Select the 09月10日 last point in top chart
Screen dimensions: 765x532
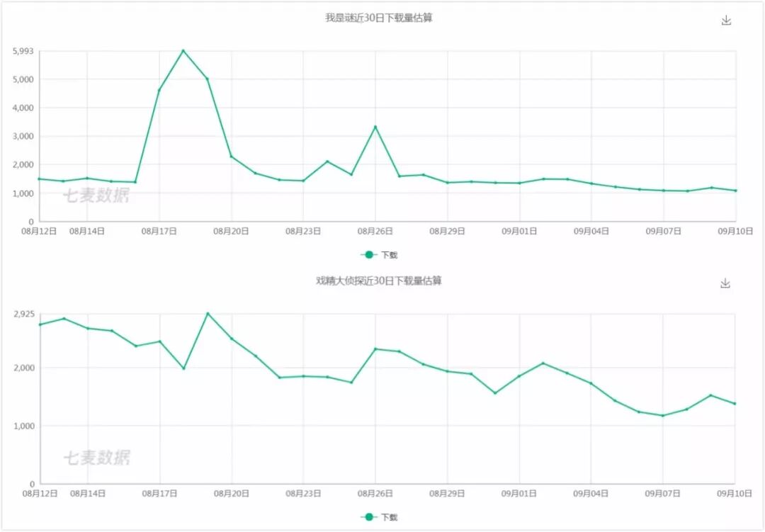pyautogui.click(x=736, y=191)
